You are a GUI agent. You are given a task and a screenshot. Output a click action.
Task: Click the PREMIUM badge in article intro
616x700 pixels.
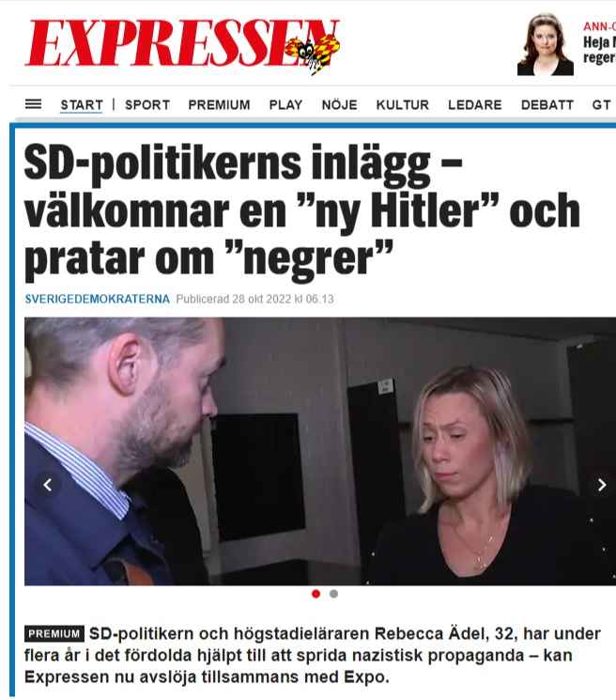(54, 634)
